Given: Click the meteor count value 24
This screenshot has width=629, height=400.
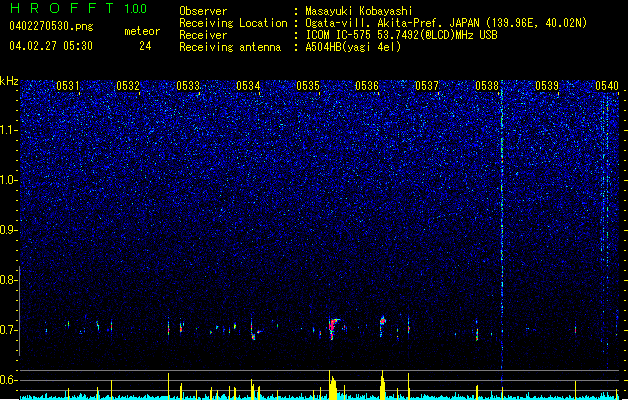Looking at the screenshot, I should pyautogui.click(x=145, y=46).
